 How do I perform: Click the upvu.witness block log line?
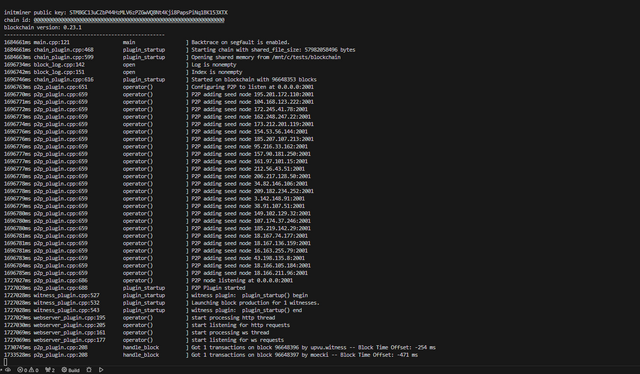[220, 347]
